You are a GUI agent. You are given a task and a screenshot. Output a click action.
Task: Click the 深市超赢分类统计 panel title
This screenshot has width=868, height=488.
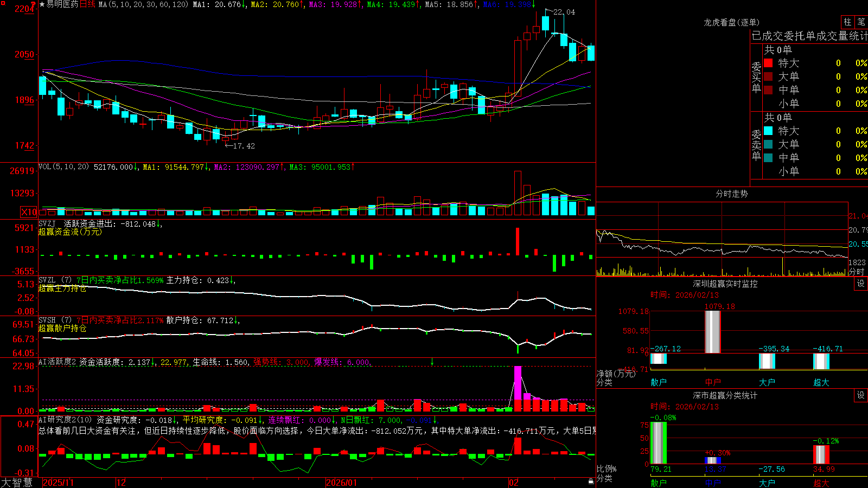coord(725,395)
